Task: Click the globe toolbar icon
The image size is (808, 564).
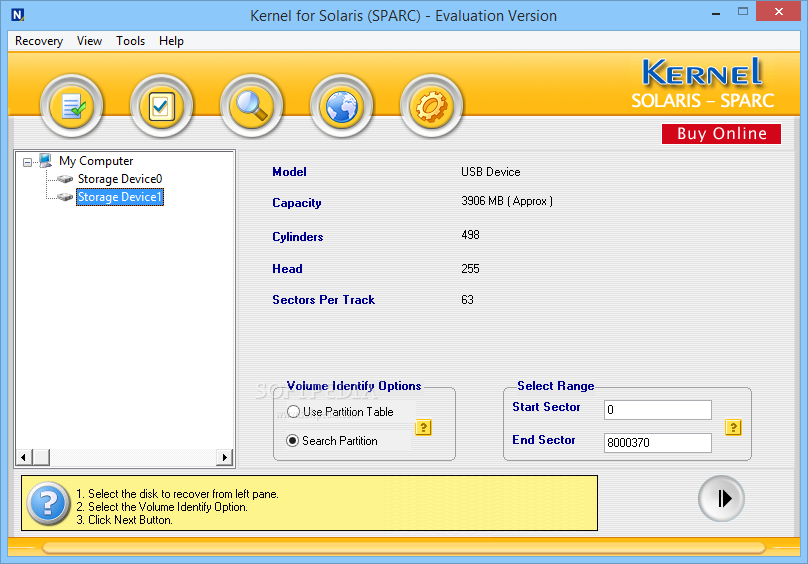Action: click(341, 106)
